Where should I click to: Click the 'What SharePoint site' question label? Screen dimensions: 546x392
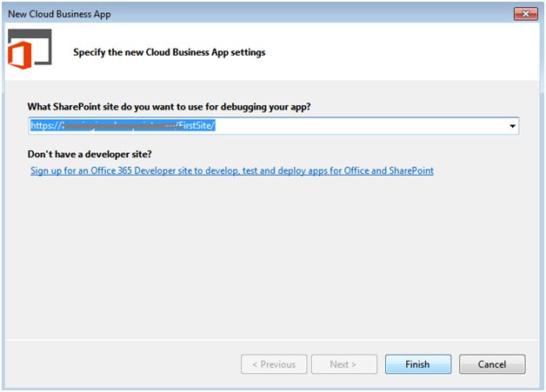(170, 106)
